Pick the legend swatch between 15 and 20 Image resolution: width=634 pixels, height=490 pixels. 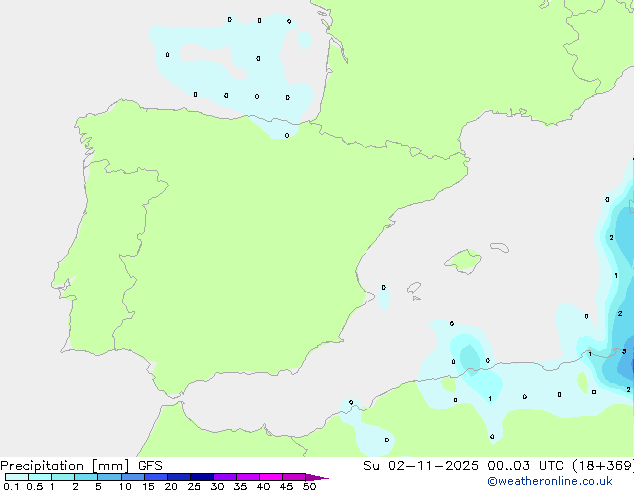[156, 477]
